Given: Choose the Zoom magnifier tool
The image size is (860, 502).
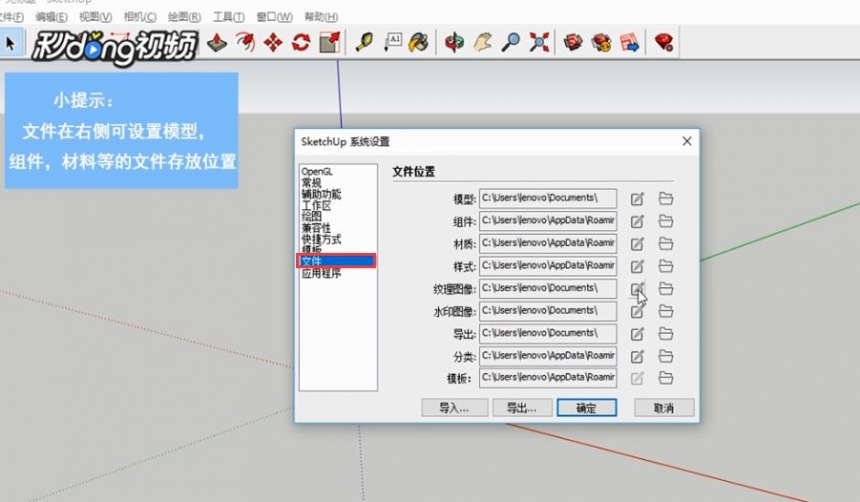Looking at the screenshot, I should pyautogui.click(x=511, y=42).
